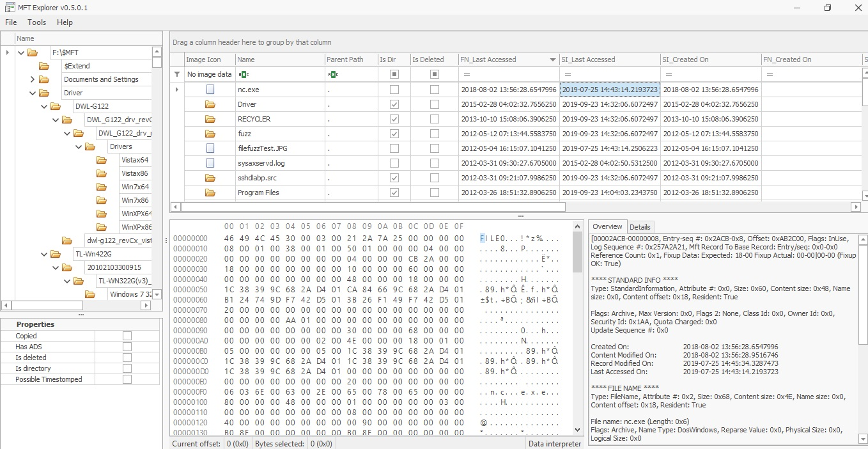This screenshot has height=449, width=868.
Task: Toggle the Is Dir filter checkbox
Action: click(x=394, y=74)
